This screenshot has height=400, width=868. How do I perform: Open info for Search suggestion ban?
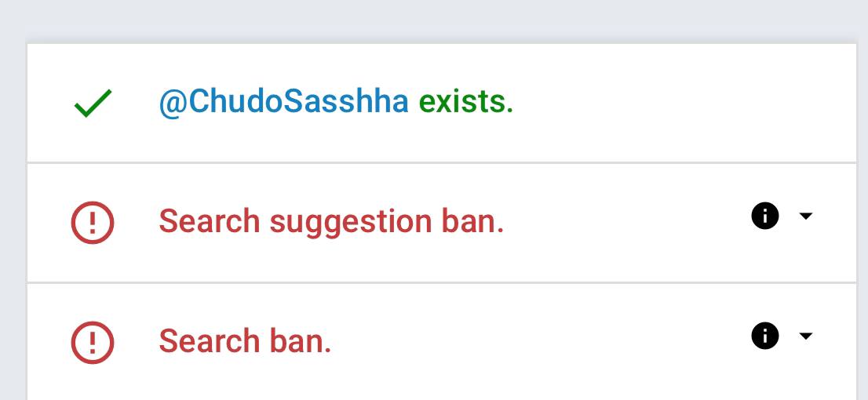coord(765,216)
